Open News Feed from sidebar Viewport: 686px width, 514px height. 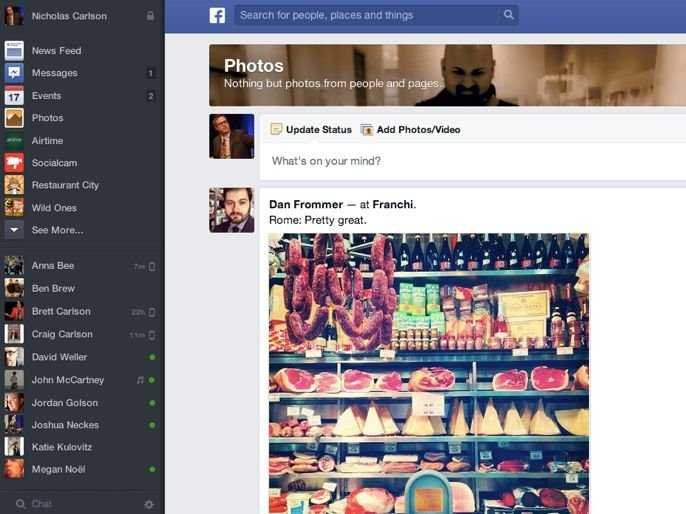(56, 51)
